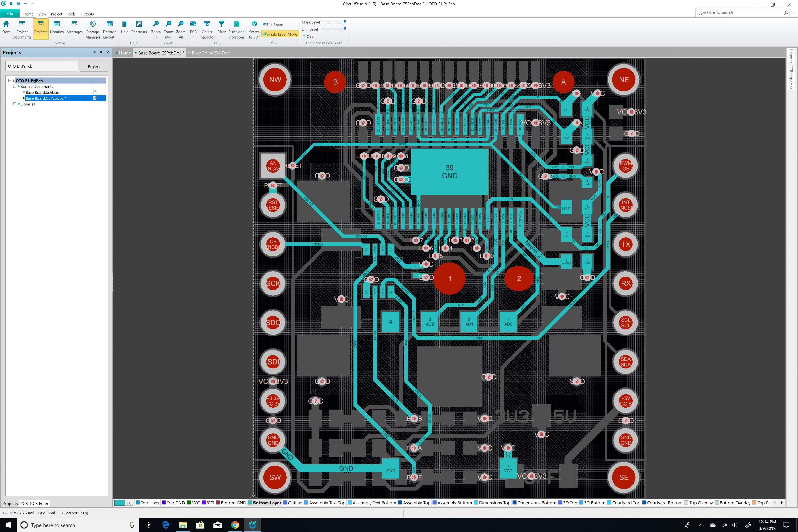
Task: Open Google Chrome from the taskbar
Action: (235, 525)
